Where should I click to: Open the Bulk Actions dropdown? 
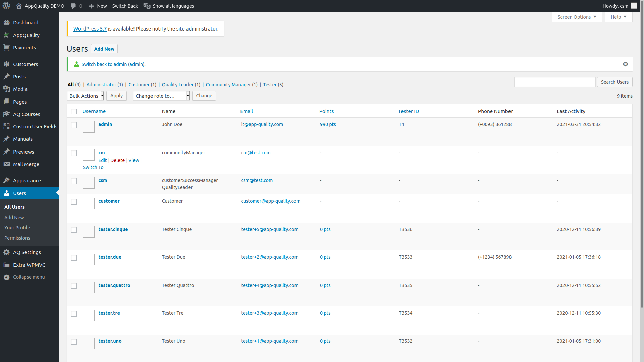(86, 96)
